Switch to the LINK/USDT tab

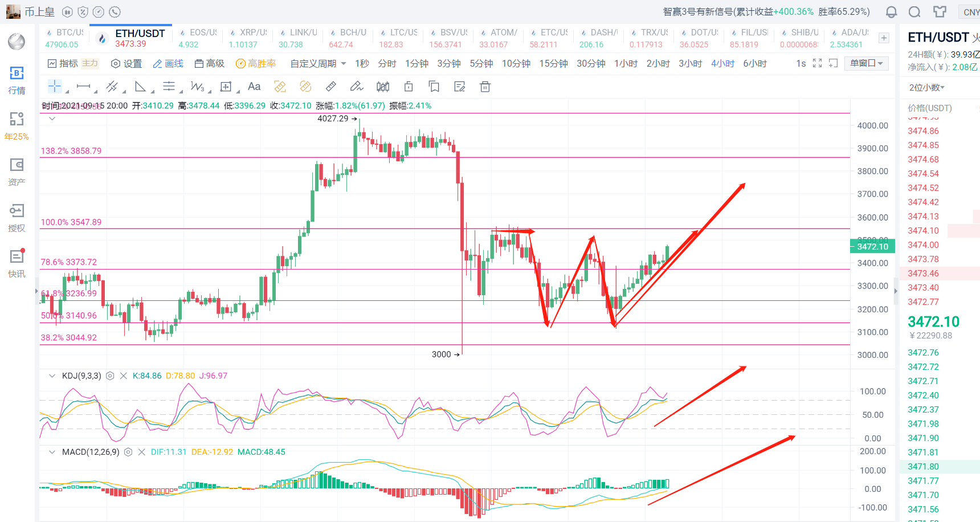click(x=297, y=38)
